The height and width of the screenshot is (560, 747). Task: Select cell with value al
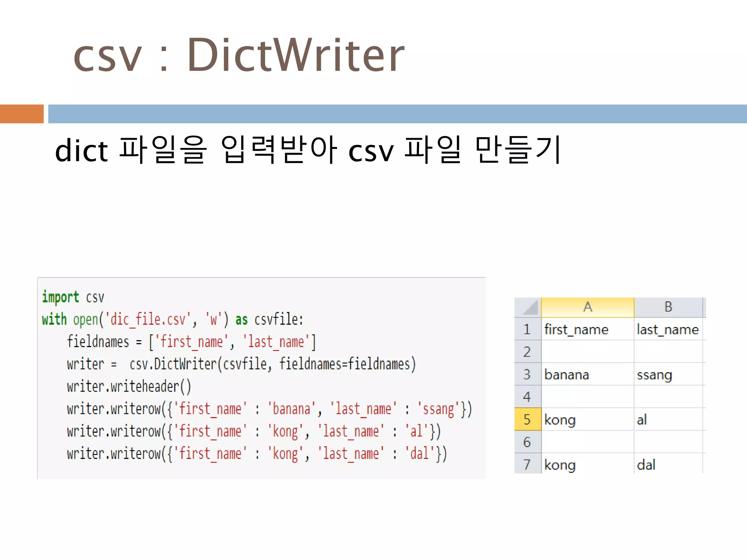642,420
